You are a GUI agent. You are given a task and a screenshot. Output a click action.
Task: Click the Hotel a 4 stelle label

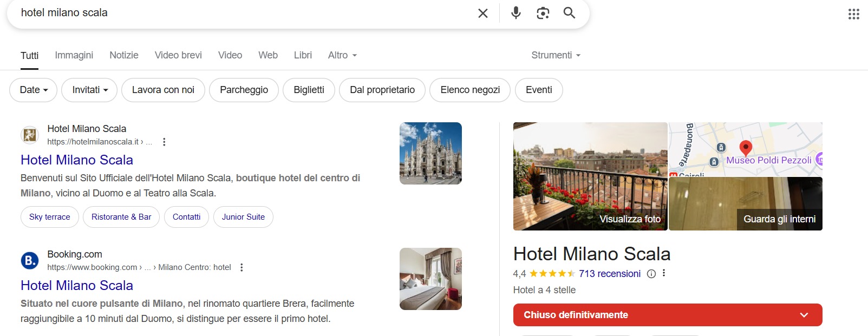[x=544, y=290]
